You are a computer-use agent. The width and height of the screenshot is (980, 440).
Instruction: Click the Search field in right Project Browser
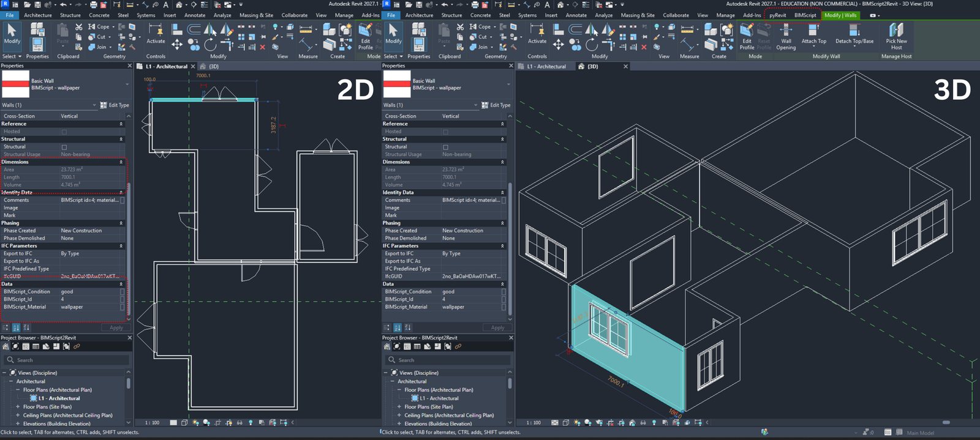point(447,360)
